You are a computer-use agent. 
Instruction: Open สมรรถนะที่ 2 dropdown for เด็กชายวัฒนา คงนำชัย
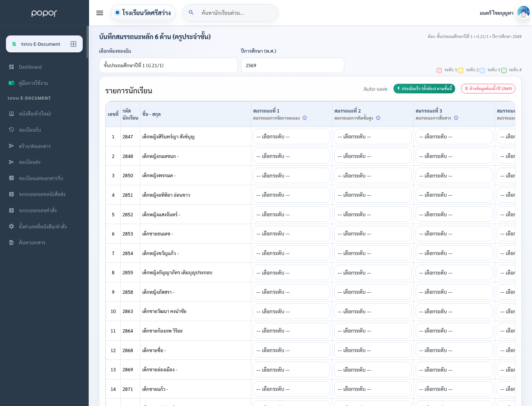click(373, 312)
